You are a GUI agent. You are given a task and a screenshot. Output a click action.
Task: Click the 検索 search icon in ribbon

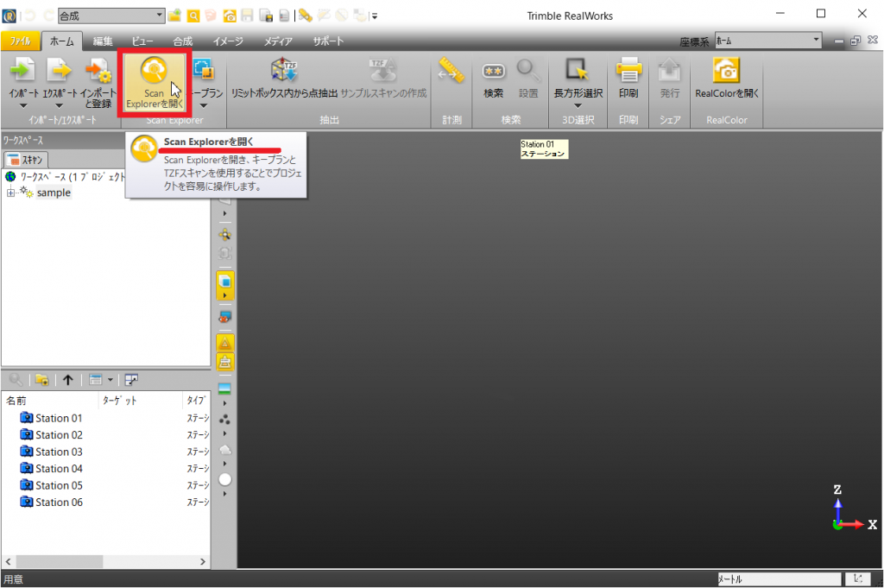tap(493, 71)
